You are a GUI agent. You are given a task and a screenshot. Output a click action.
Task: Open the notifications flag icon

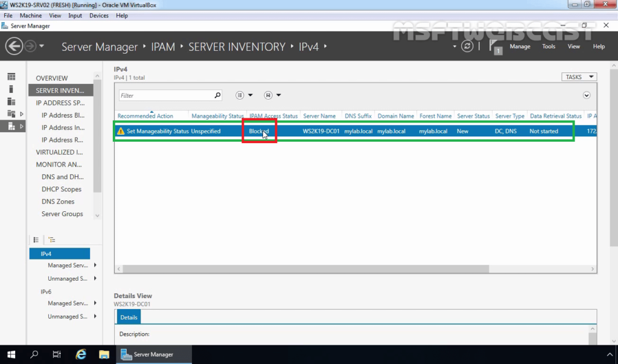(x=495, y=46)
